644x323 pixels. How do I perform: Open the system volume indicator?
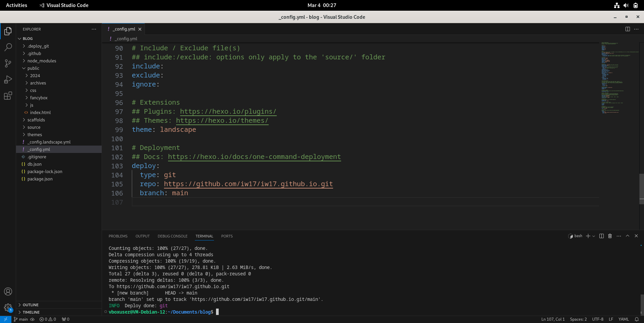626,5
